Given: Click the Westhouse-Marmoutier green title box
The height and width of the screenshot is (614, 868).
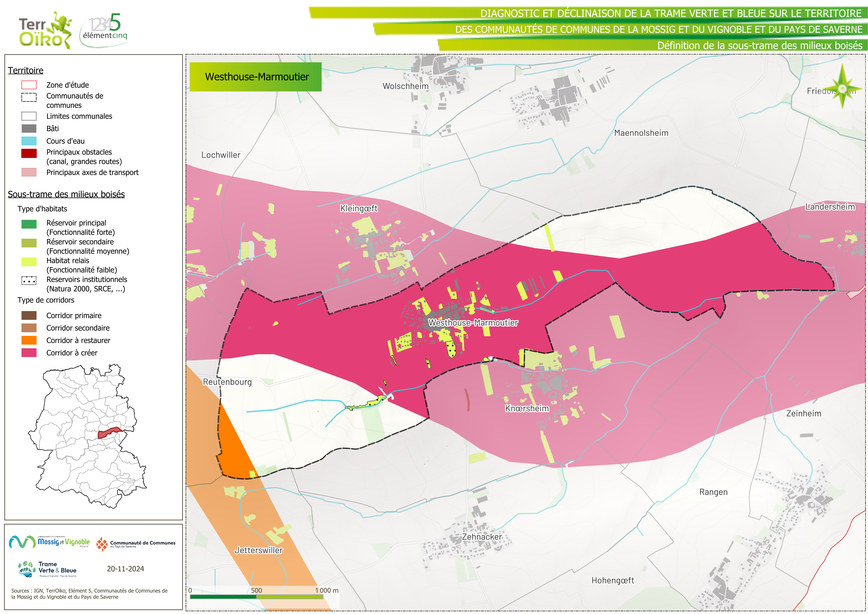Looking at the screenshot, I should (255, 77).
